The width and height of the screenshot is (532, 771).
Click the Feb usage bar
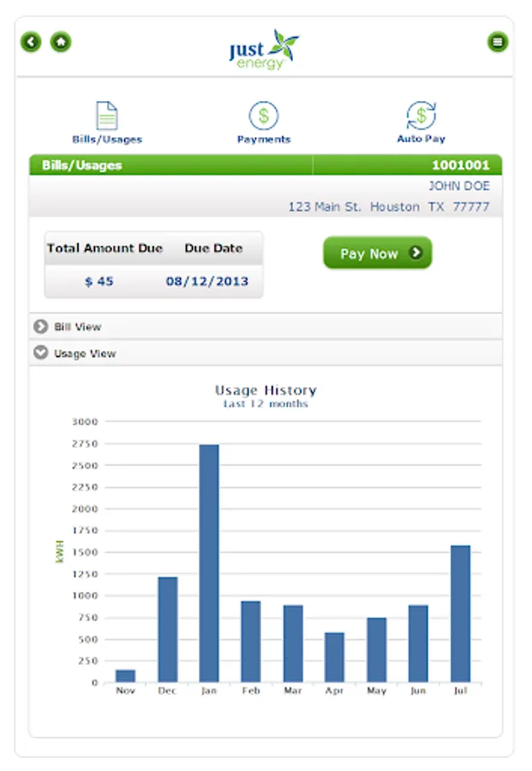[x=251, y=642]
